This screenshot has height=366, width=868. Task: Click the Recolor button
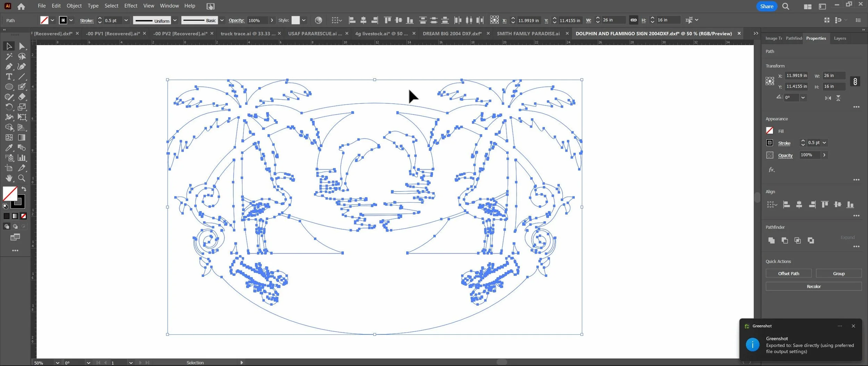[814, 287]
